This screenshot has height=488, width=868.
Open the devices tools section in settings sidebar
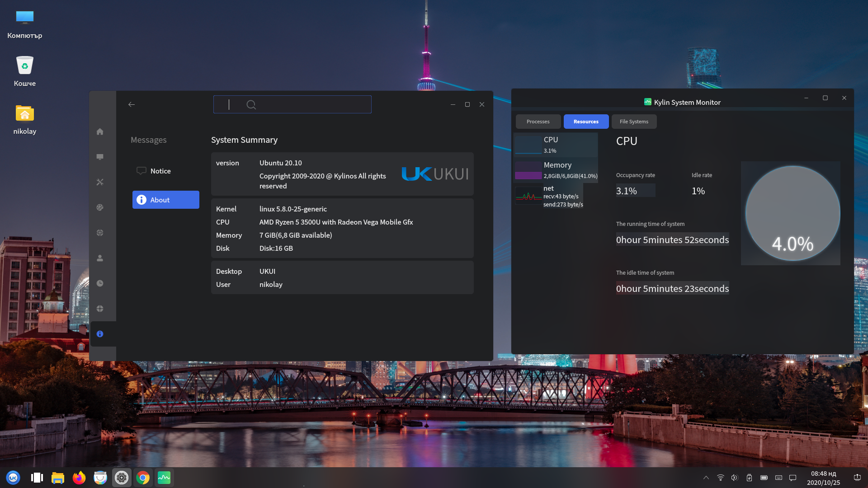click(x=100, y=182)
